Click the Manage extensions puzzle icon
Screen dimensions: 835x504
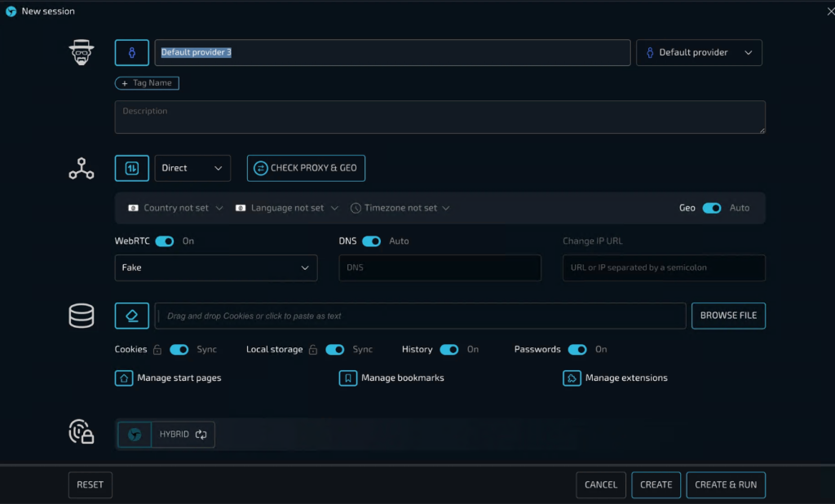click(572, 378)
